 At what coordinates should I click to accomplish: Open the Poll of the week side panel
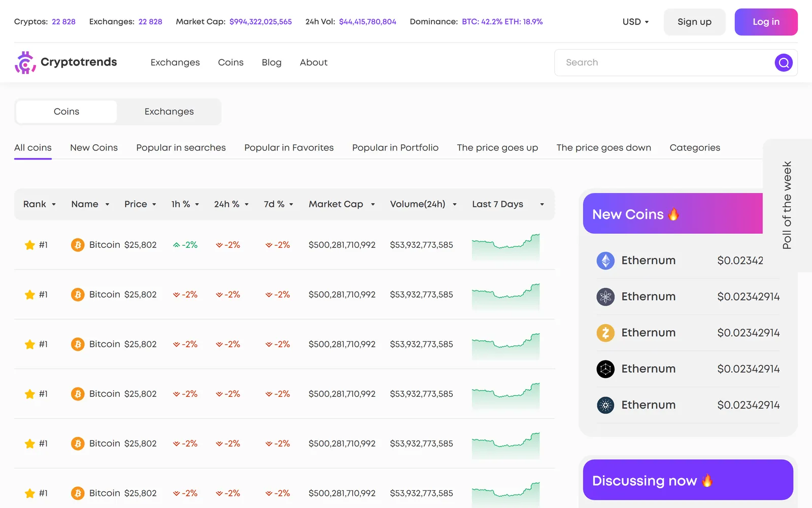(x=787, y=205)
